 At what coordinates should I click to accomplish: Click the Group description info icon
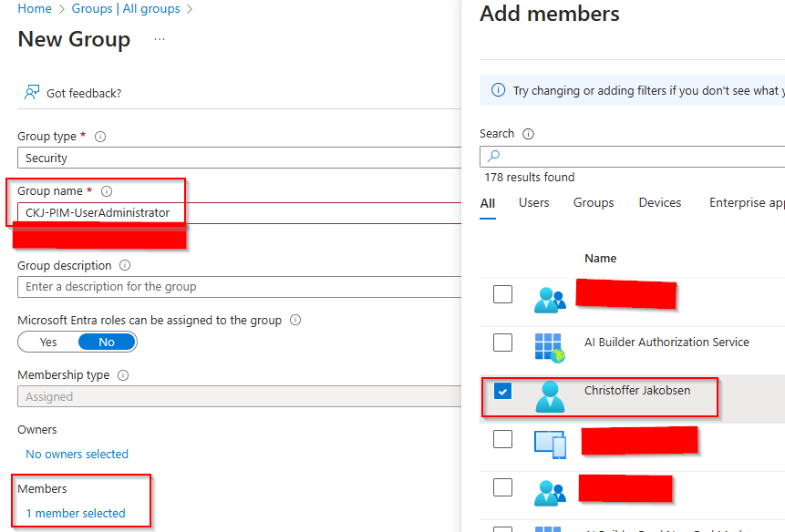pyautogui.click(x=125, y=266)
